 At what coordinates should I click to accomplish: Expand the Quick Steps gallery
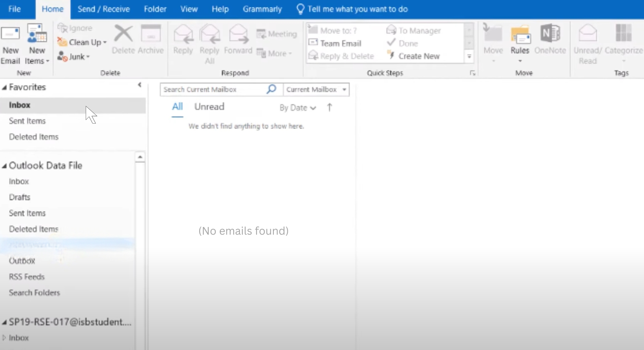click(469, 56)
